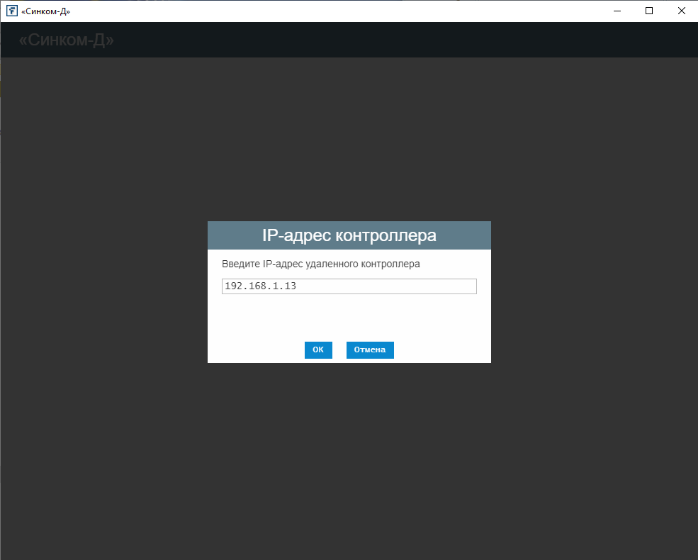Focus the controller IP-address input field
The width and height of the screenshot is (698, 560).
click(x=349, y=286)
